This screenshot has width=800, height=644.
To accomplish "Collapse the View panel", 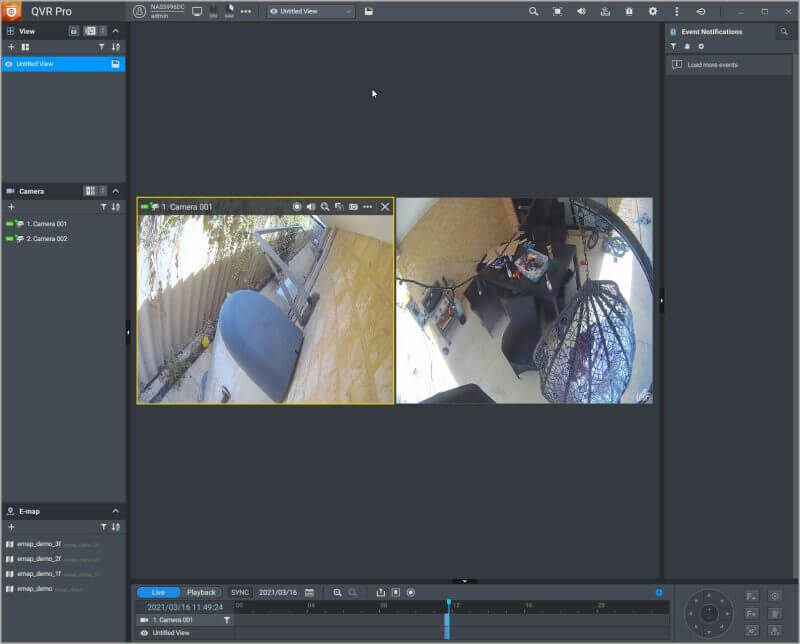I will (116, 31).
